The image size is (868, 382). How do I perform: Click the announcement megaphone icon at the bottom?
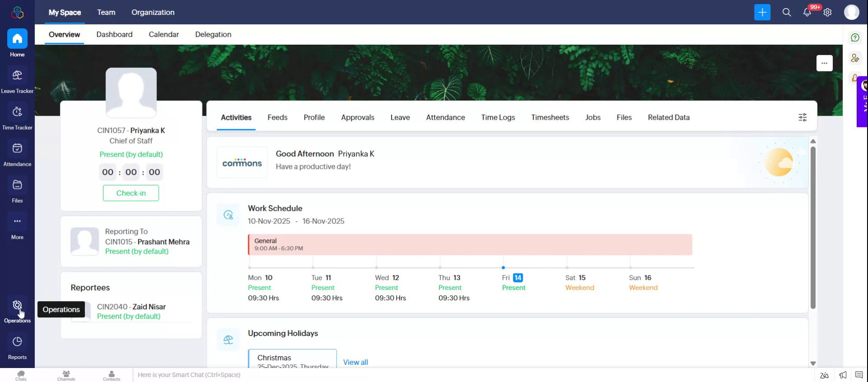tap(843, 375)
